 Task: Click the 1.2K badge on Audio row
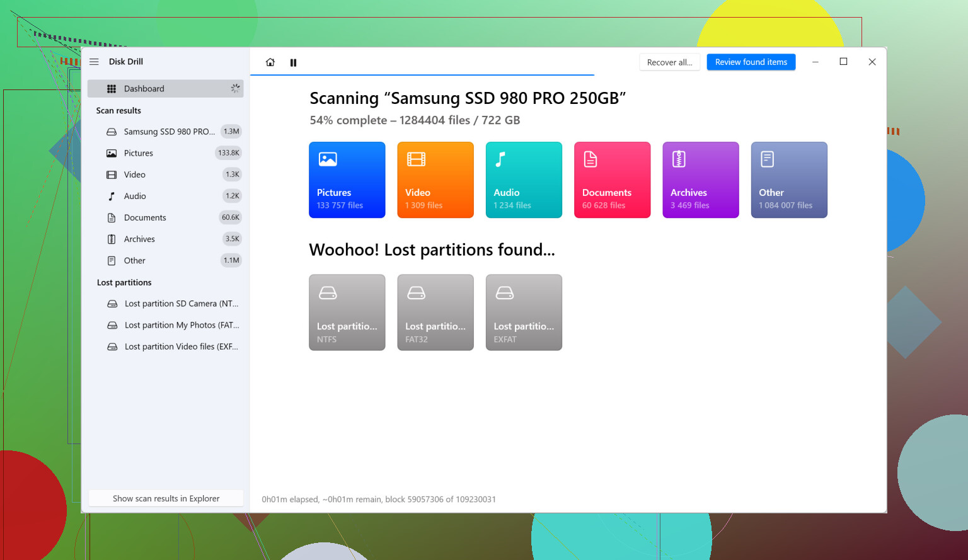233,196
